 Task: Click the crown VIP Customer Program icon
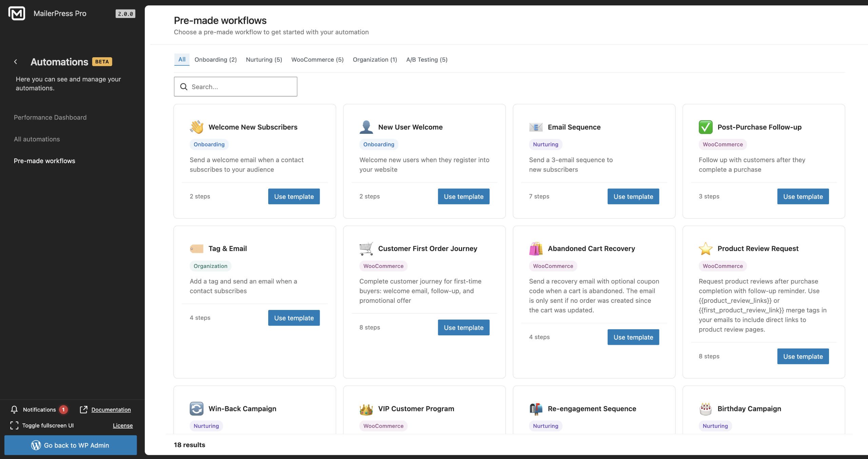(366, 409)
